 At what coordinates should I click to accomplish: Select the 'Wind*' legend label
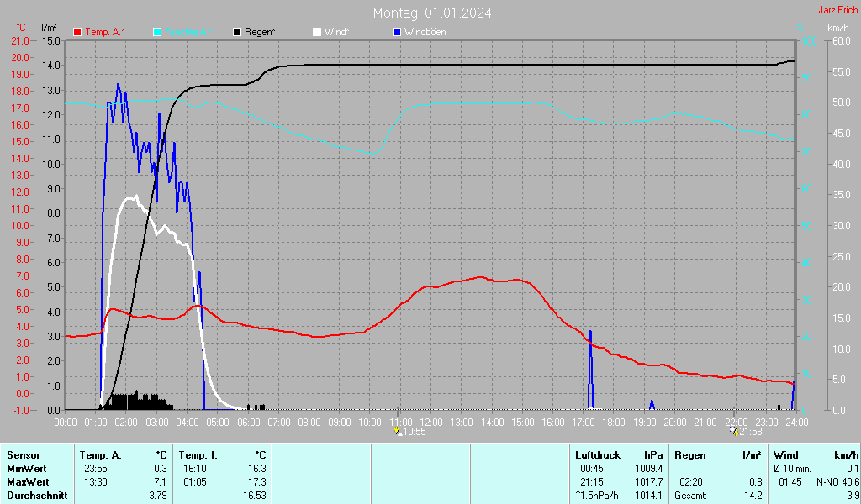pos(336,32)
